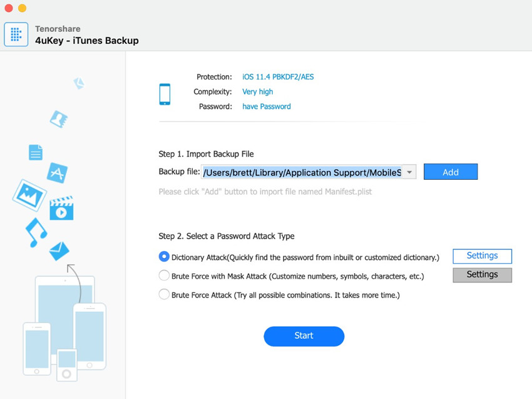Click the 'have Password' status text
The image size is (532, 399).
point(267,106)
